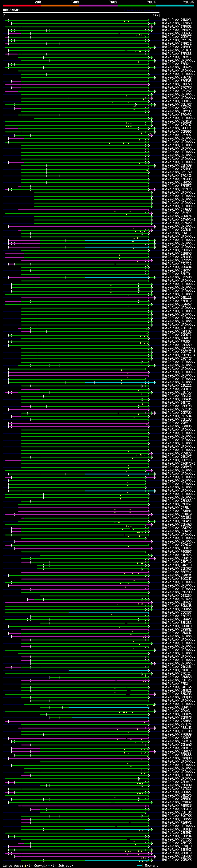Image resolution: width=197 pixels, height=868 pixels.
Task: Open hit UniRef100_Q559T7
Action: click(176, 37)
